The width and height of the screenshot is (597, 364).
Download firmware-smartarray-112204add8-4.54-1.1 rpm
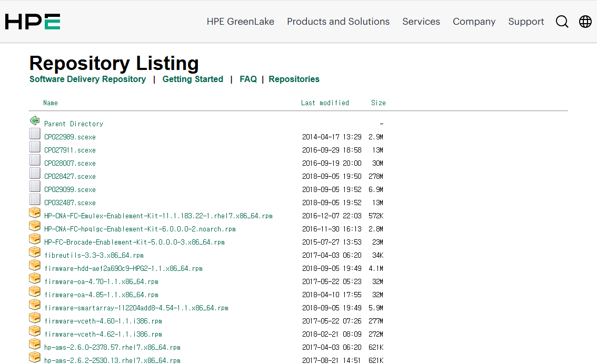(136, 308)
